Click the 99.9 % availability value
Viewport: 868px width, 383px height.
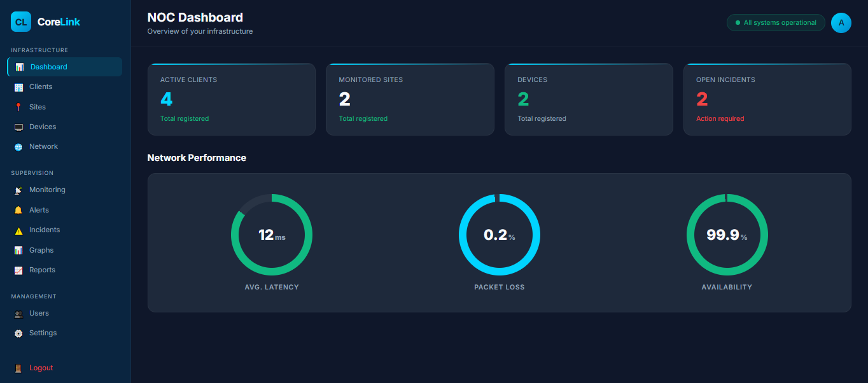pyautogui.click(x=727, y=235)
